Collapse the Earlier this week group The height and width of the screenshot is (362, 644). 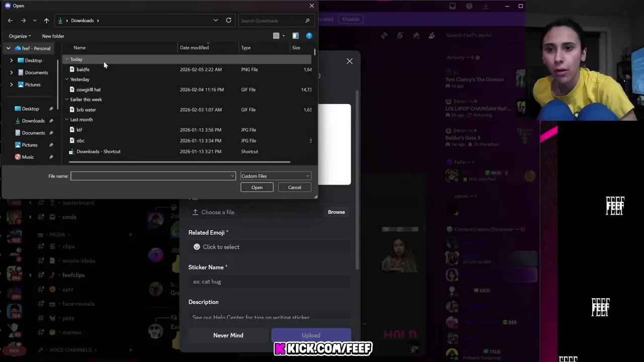coord(66,100)
